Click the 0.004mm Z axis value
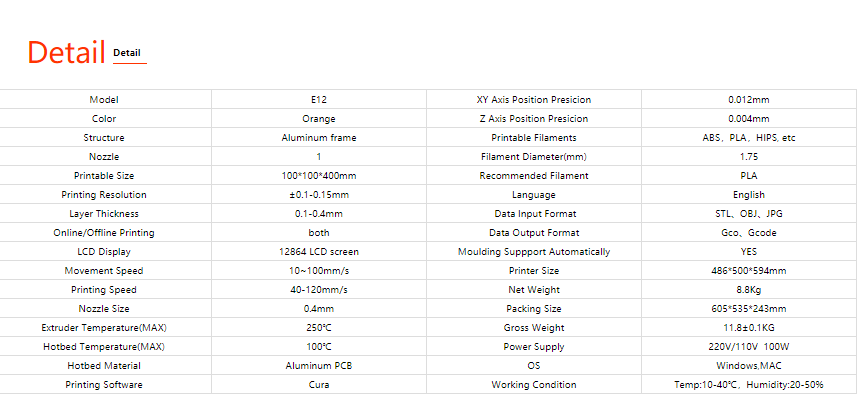This screenshot has height=406, width=862. pyautogui.click(x=749, y=119)
